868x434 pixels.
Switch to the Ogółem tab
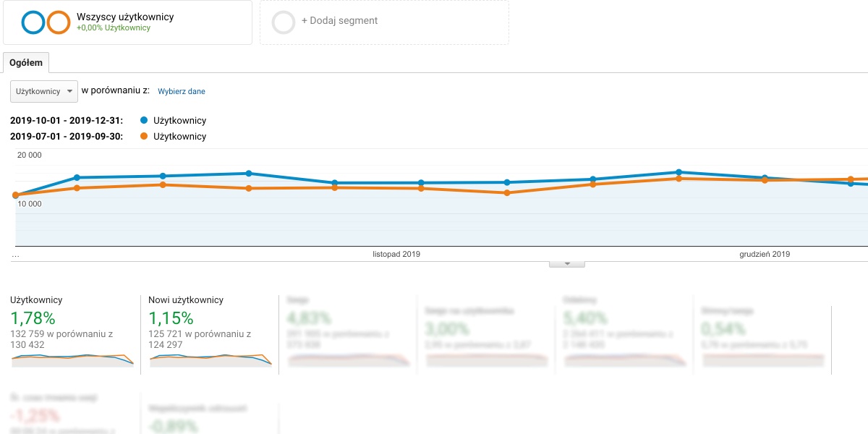[x=26, y=63]
